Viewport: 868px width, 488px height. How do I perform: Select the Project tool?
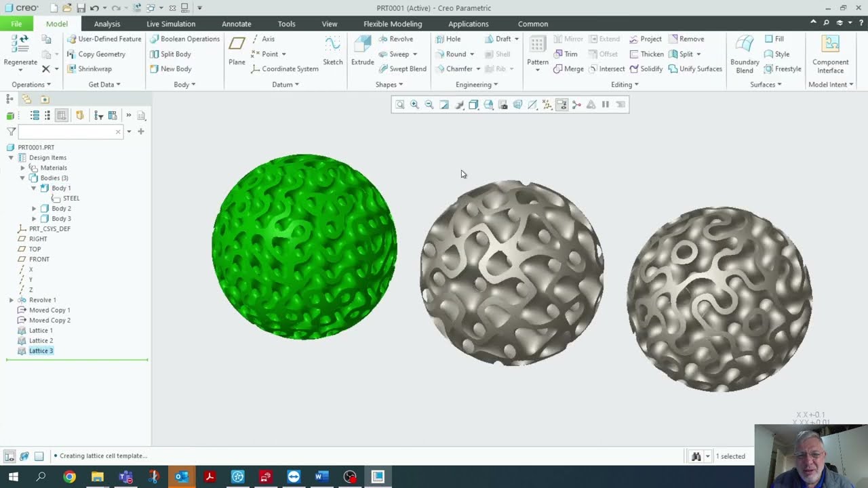pos(645,39)
